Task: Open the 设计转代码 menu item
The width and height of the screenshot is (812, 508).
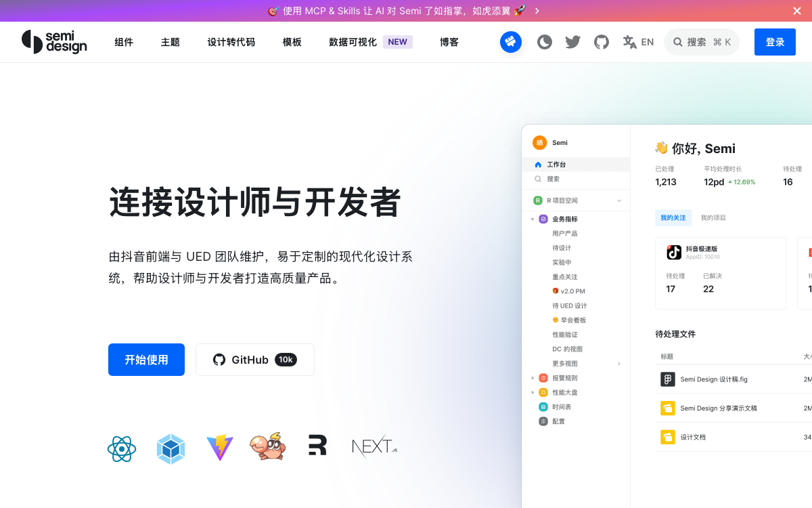Action: 231,42
